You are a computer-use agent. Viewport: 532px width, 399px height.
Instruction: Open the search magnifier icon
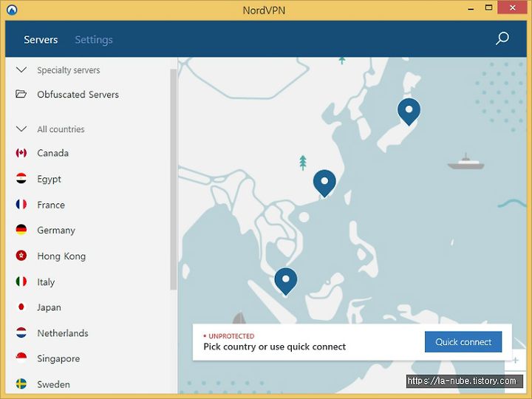[x=502, y=38]
